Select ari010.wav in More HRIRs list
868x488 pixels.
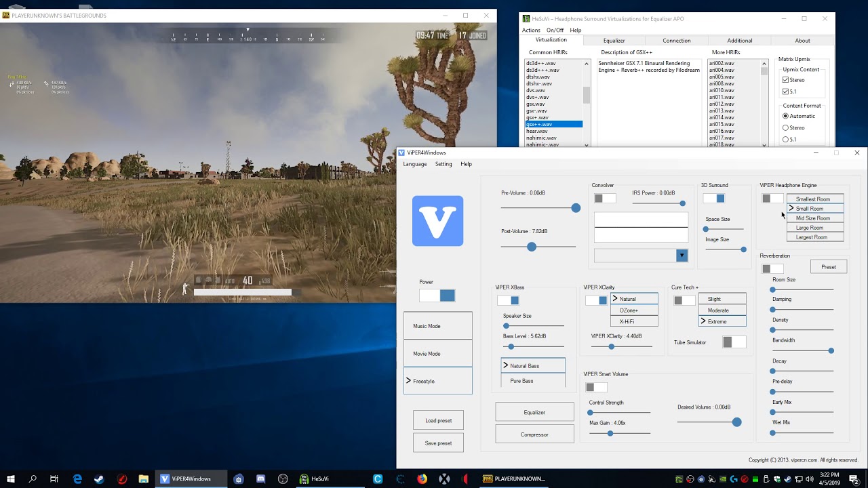(x=734, y=90)
